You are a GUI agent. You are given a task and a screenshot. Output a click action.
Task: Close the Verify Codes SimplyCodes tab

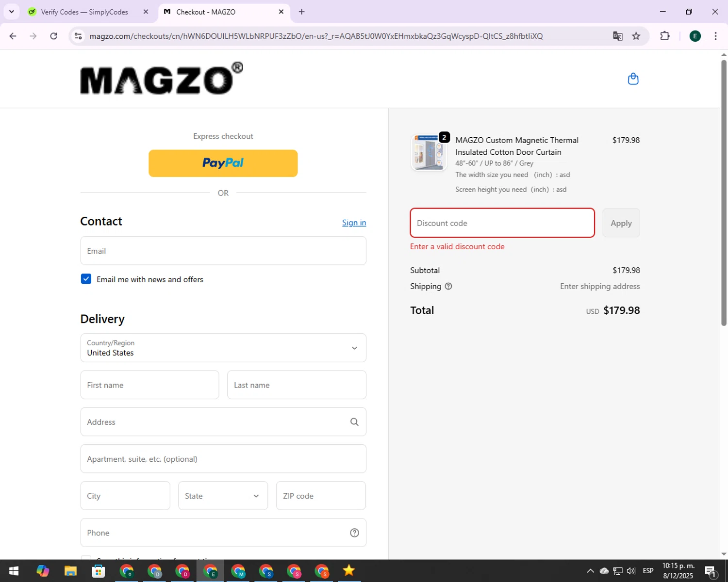point(146,12)
